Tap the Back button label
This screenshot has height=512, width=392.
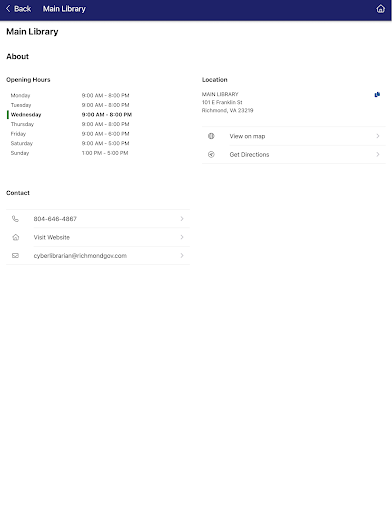click(22, 9)
